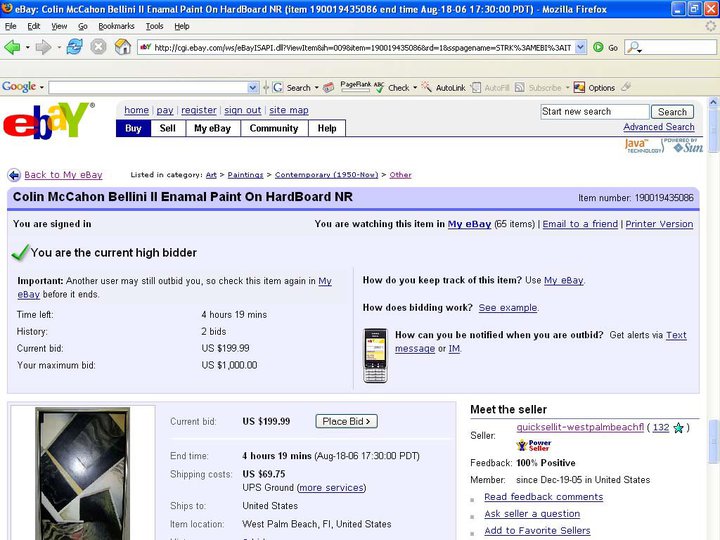
Task: Click Ask seller a question link
Action: [x=532, y=514]
